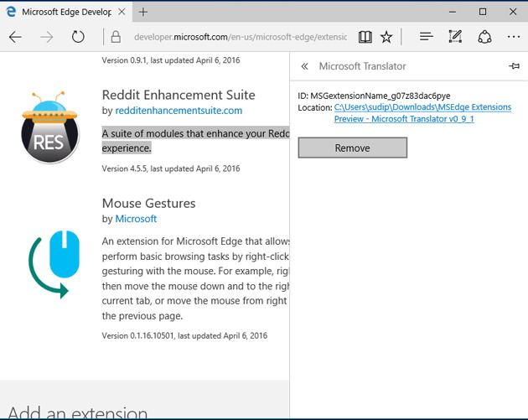Click the Reddit Enhancement Suite logo
The image size is (528, 420).
click(49, 127)
